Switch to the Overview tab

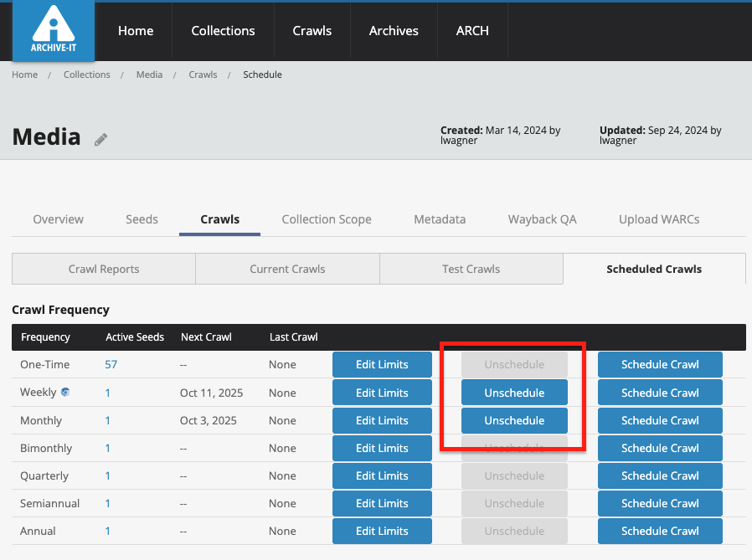pos(58,219)
